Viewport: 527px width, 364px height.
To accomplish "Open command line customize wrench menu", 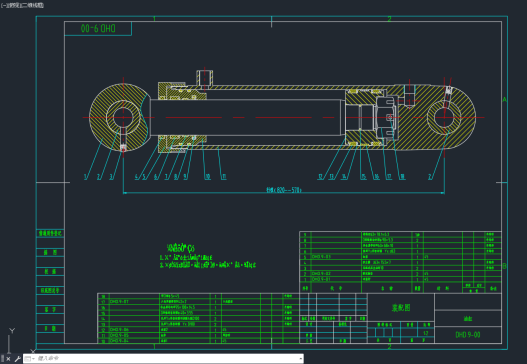I will coord(17,359).
